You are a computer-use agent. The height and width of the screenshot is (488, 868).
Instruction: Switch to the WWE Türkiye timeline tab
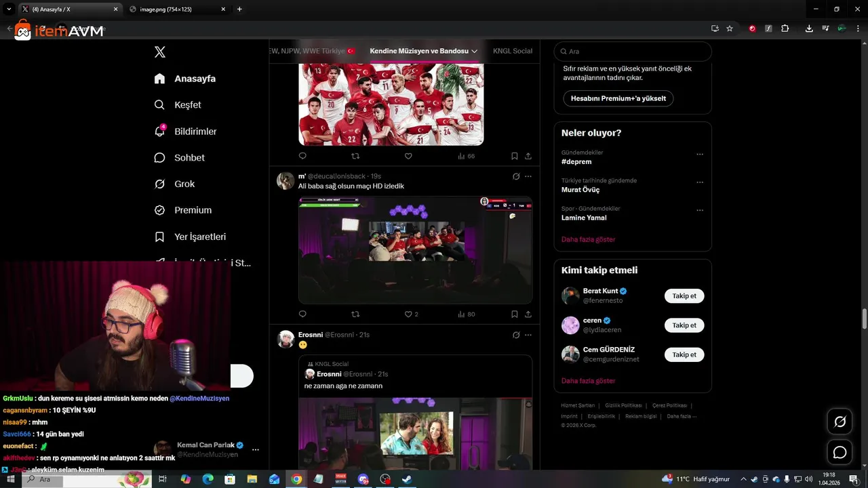312,51
